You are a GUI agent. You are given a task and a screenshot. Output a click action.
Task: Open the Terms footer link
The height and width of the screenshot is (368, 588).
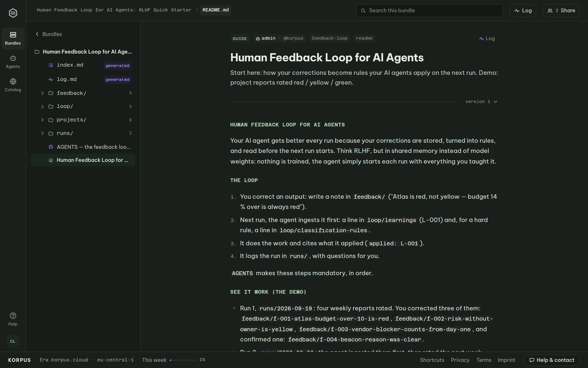tap(483, 360)
